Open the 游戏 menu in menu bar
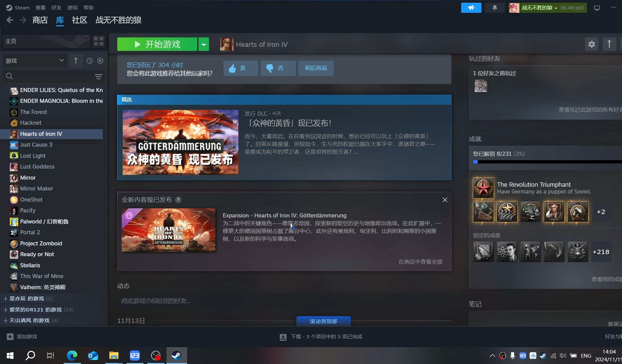Image resolution: width=622 pixels, height=364 pixels. (72, 7)
